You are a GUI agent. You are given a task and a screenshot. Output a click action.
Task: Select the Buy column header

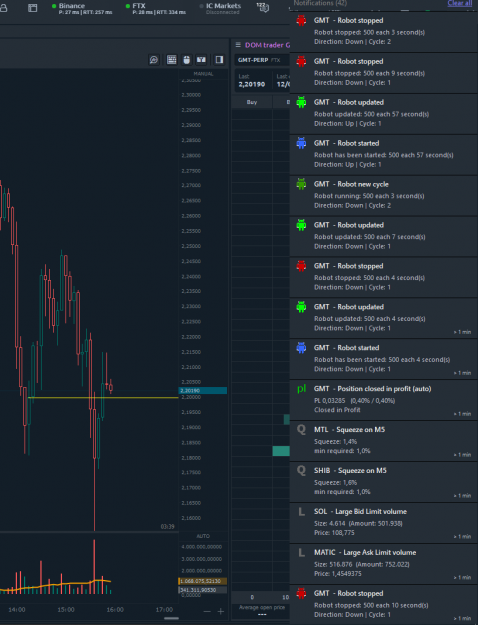coord(252,102)
